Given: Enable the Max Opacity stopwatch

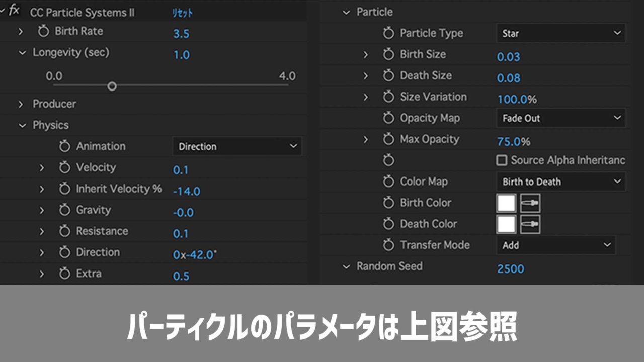Looking at the screenshot, I should point(388,139).
